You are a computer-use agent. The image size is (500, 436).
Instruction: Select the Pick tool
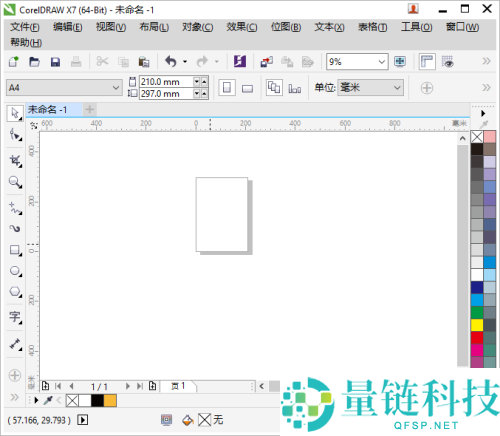pos(15,113)
